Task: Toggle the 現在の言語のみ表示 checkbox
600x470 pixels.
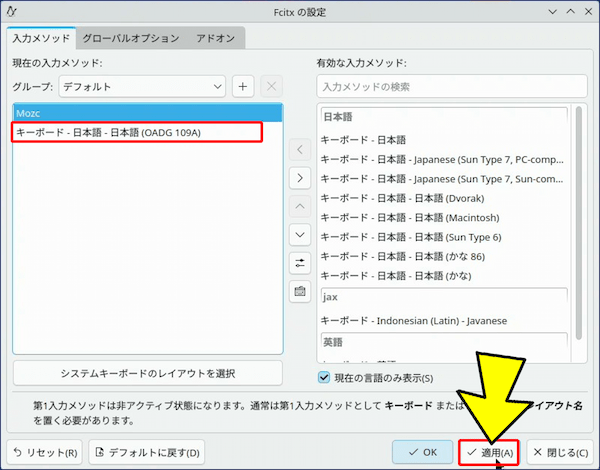Action: point(324,377)
